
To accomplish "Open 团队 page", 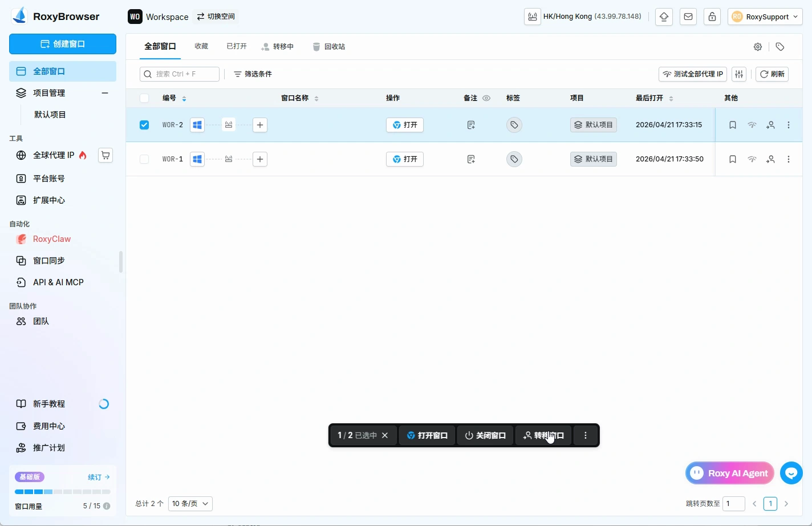I will coord(40,321).
